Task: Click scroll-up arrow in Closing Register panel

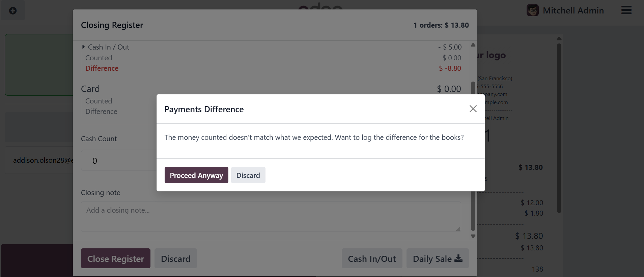Action: pyautogui.click(x=473, y=45)
